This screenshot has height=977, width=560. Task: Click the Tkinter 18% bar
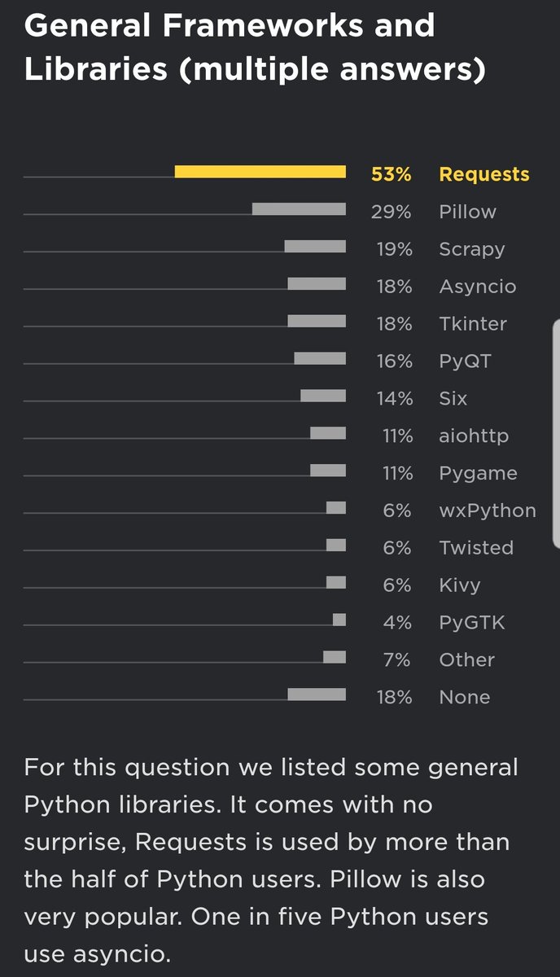pos(317,321)
